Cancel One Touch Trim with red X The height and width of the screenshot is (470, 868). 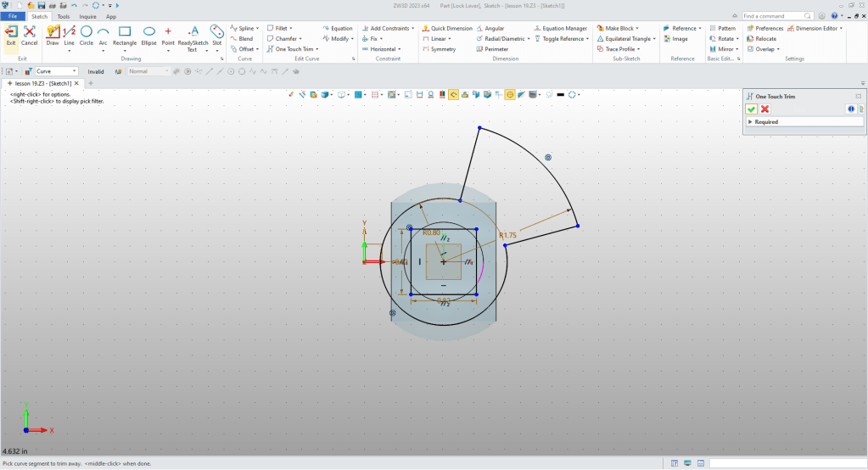[764, 109]
